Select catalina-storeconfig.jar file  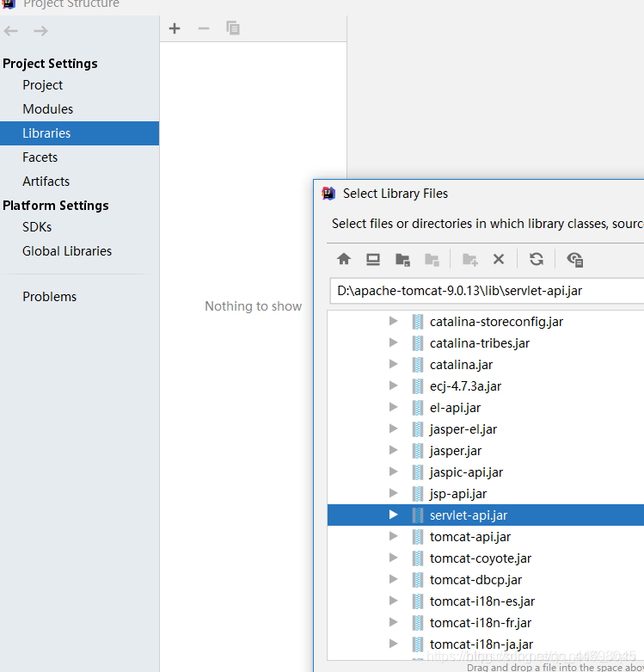coord(496,322)
